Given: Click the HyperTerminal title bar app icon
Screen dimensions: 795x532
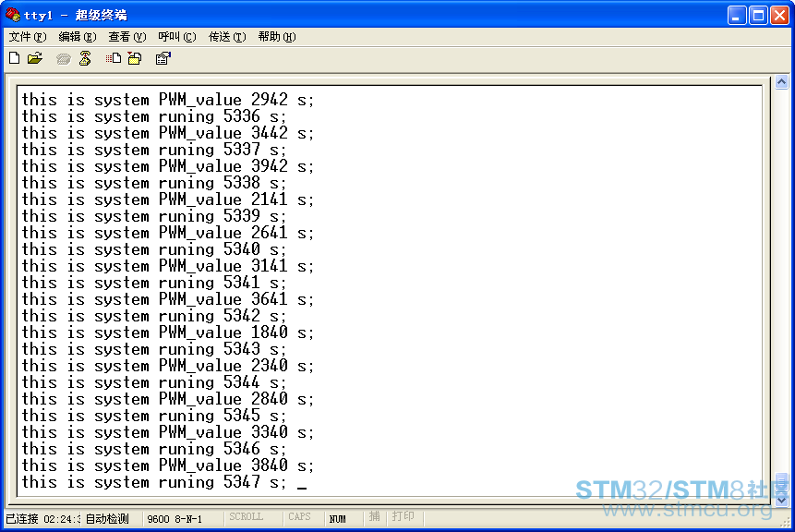Looking at the screenshot, I should pyautogui.click(x=13, y=15).
